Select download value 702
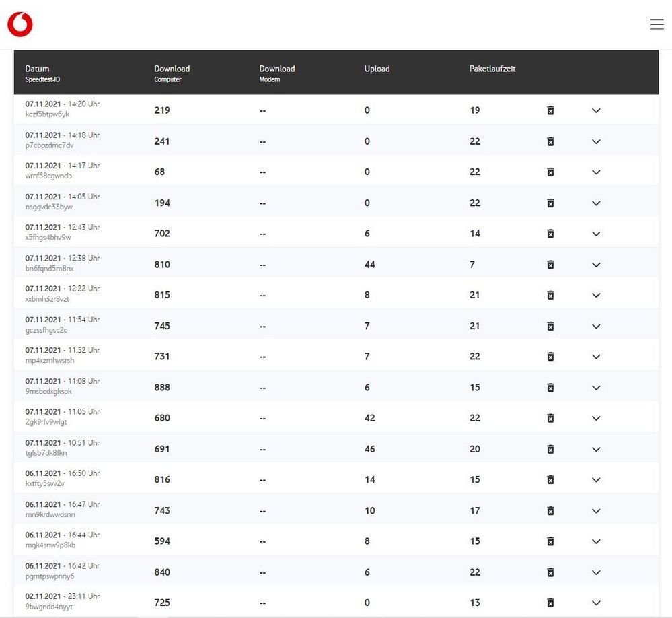672x618 pixels. pyautogui.click(x=162, y=234)
